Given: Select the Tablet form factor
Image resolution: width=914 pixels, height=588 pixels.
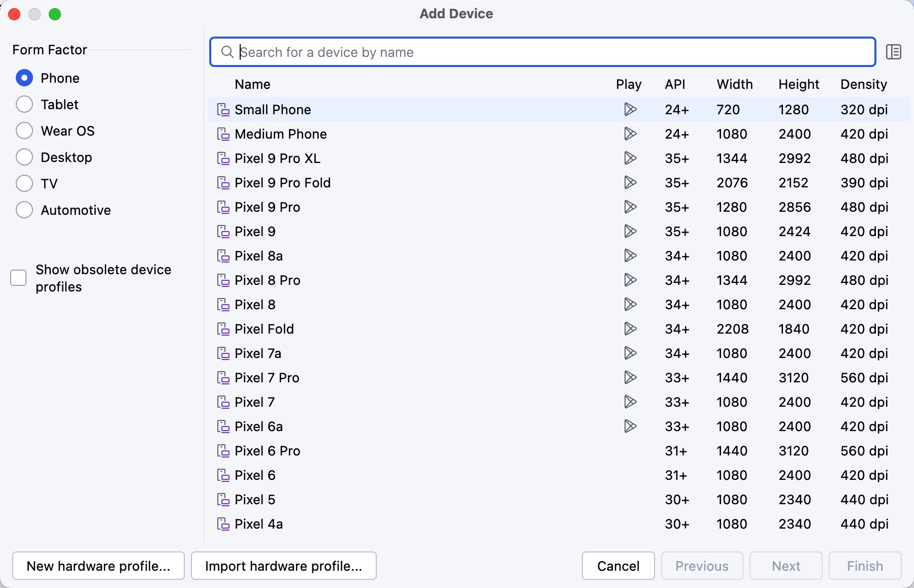Looking at the screenshot, I should tap(24, 105).
